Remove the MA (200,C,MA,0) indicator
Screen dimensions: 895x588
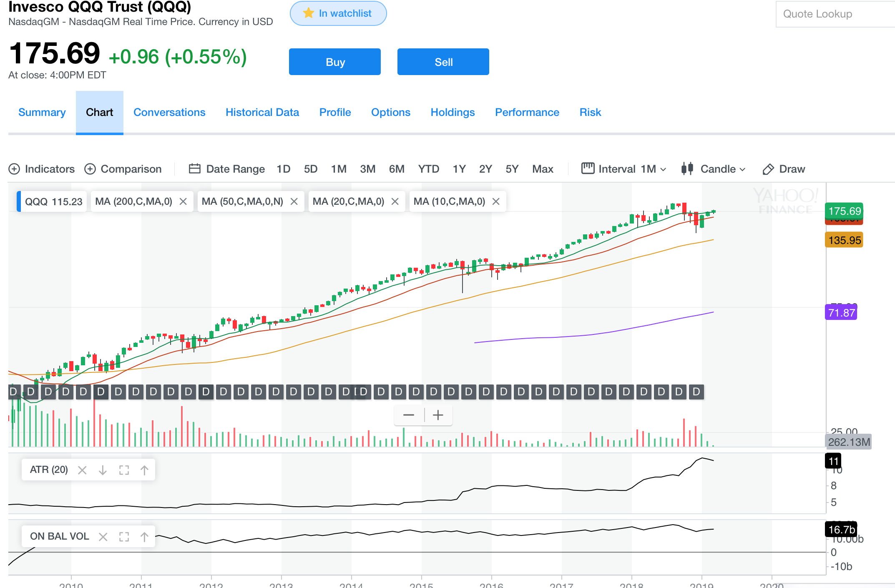click(183, 201)
